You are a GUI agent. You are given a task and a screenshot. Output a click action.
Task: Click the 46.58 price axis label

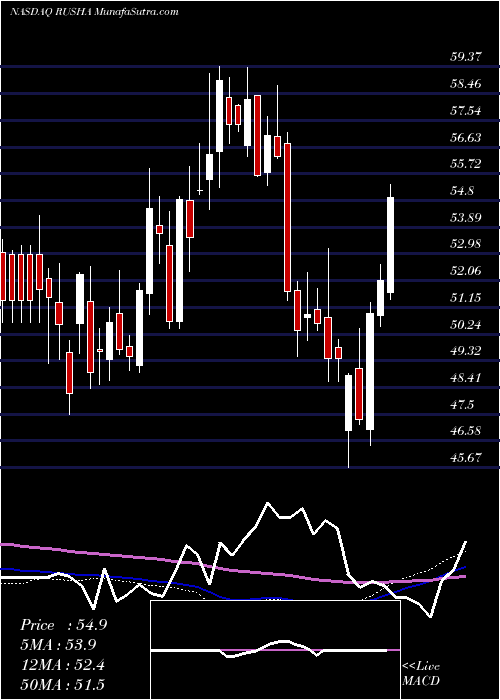point(465,431)
